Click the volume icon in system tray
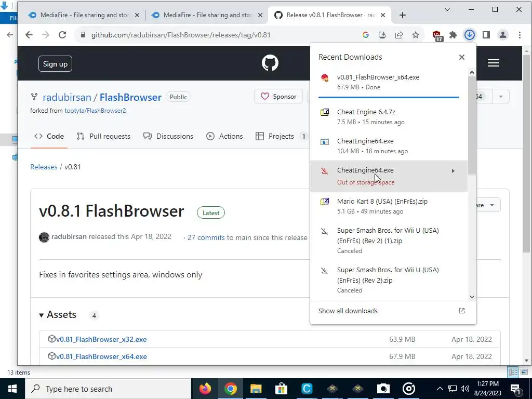 click(465, 389)
